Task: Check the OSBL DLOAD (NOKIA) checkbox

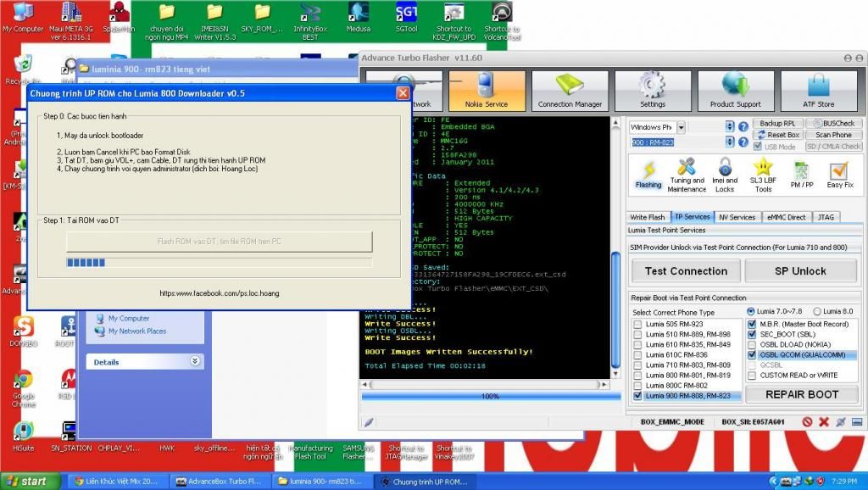Action: click(752, 344)
